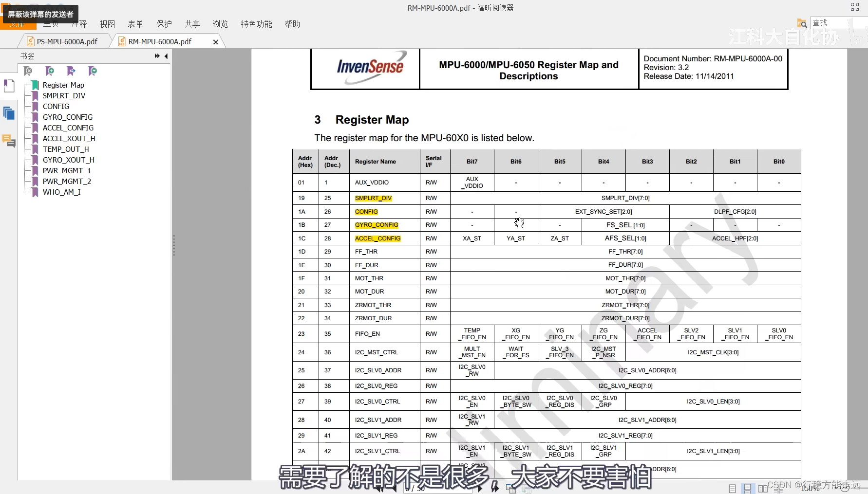Click 屏蔽该弹幕的发送者 popup button
The width and height of the screenshot is (868, 494).
tap(40, 14)
